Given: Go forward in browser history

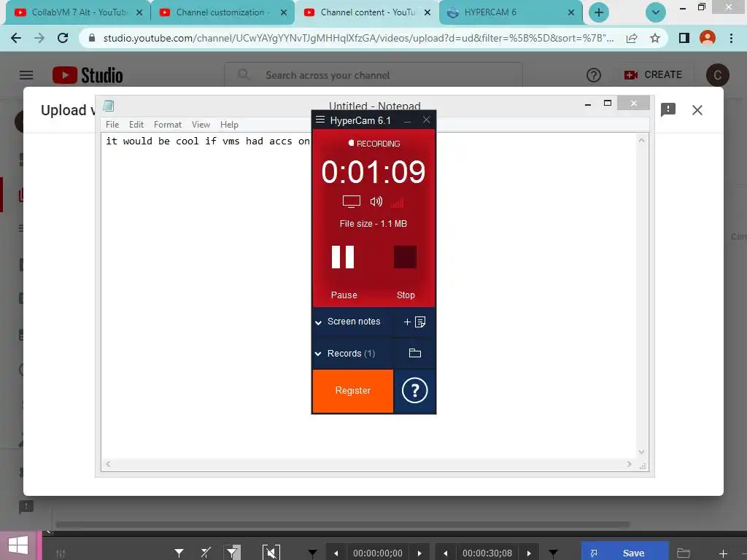Looking at the screenshot, I should (39, 38).
